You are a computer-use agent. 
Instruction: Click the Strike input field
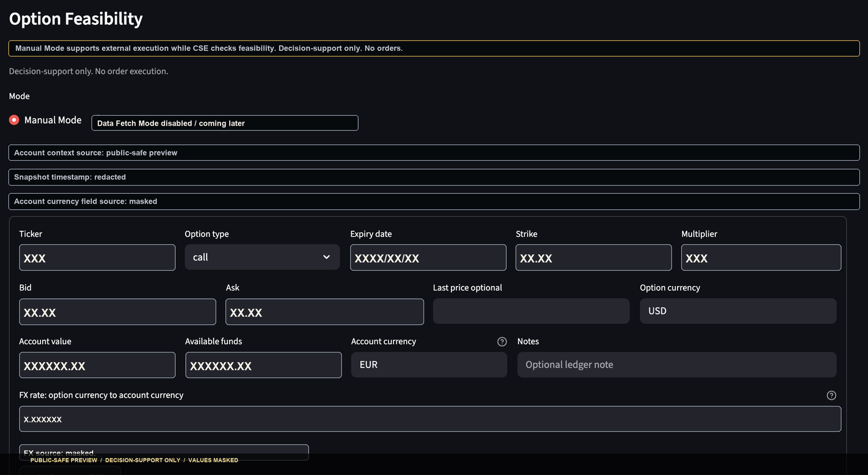point(594,257)
